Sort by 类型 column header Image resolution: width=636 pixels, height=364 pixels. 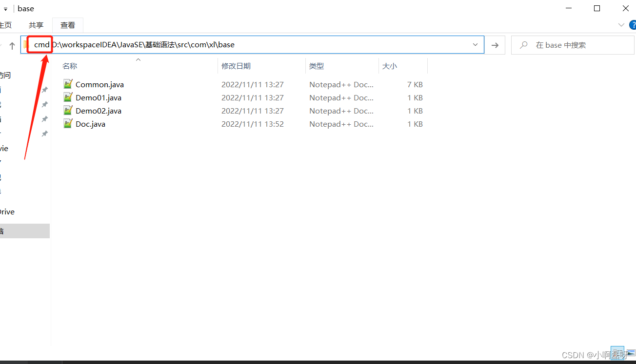tap(317, 66)
